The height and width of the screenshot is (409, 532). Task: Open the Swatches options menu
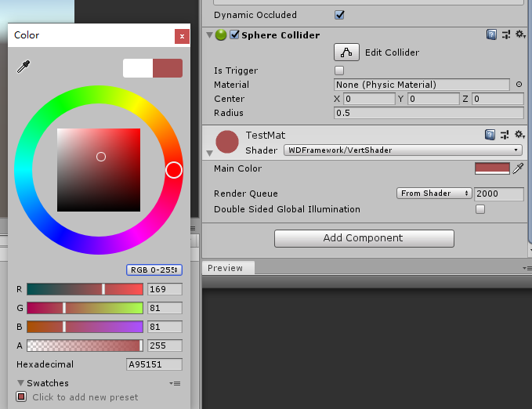click(x=175, y=384)
